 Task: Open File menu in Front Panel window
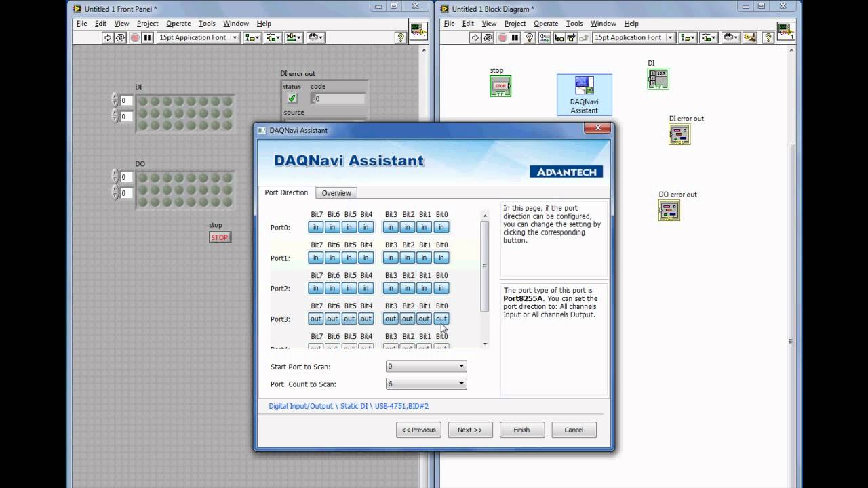81,24
